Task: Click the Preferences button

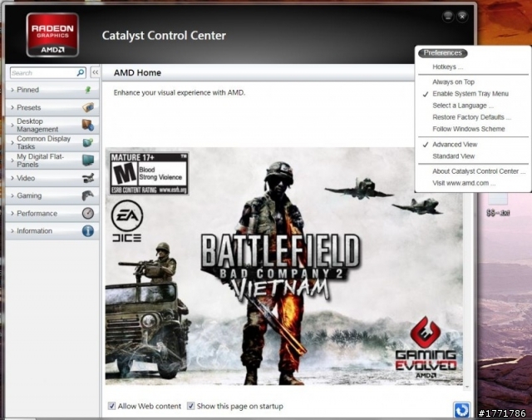Action: pyautogui.click(x=443, y=53)
